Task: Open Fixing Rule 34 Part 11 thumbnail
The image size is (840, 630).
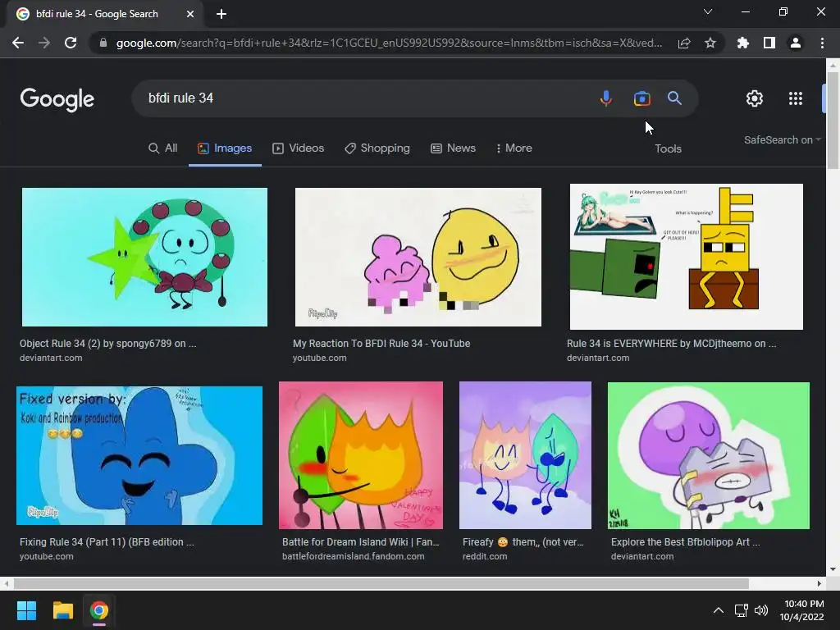Action: coord(139,455)
